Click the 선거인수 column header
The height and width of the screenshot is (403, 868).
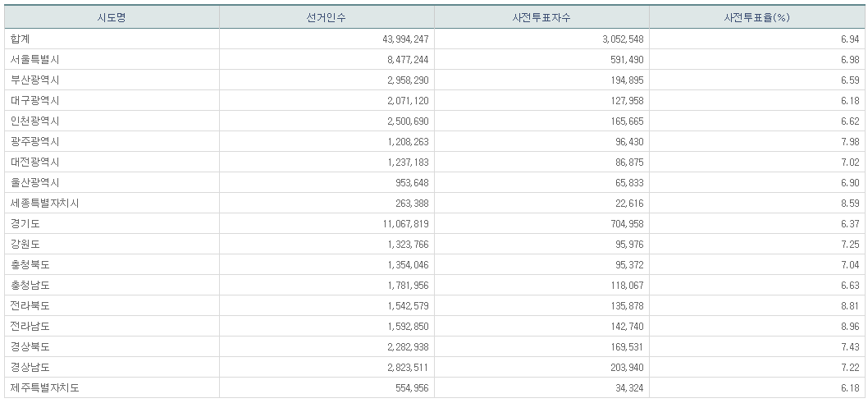coord(327,17)
